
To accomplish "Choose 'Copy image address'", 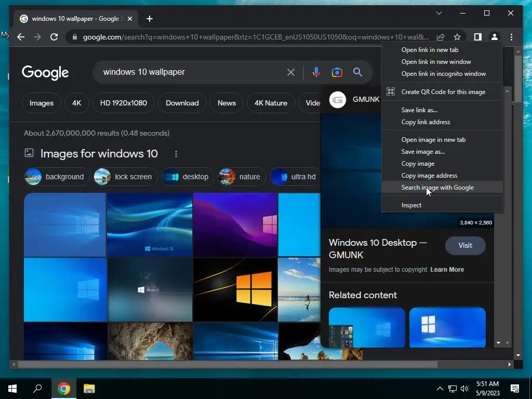I will click(x=442, y=176).
